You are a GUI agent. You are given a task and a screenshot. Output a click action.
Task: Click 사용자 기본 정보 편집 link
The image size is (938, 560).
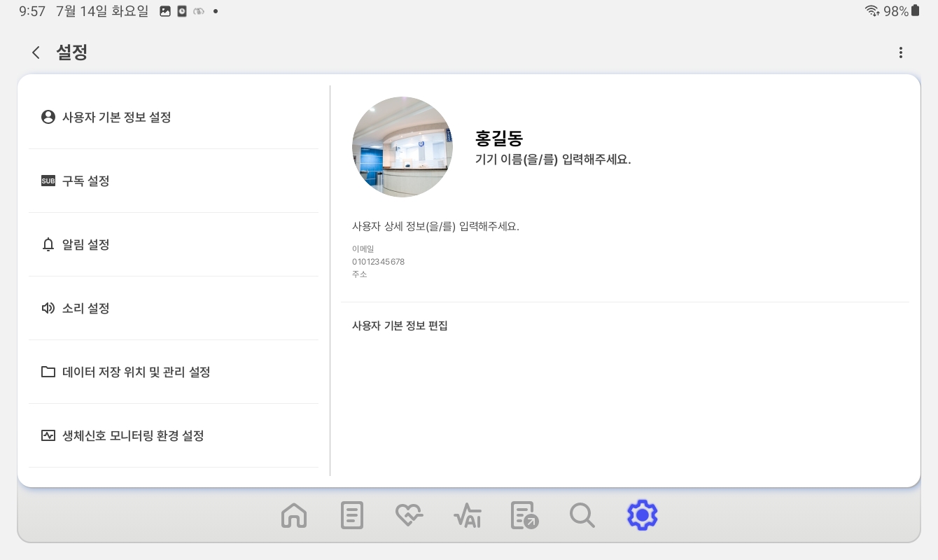tap(400, 325)
